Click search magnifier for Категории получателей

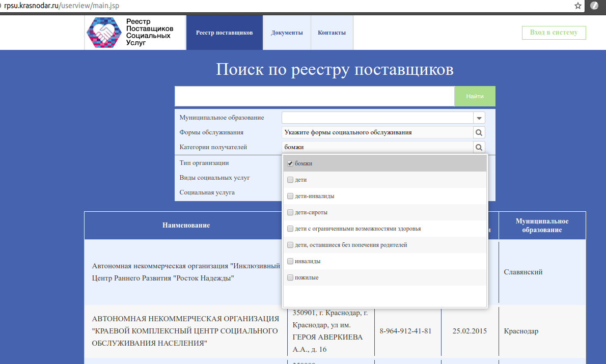(479, 147)
